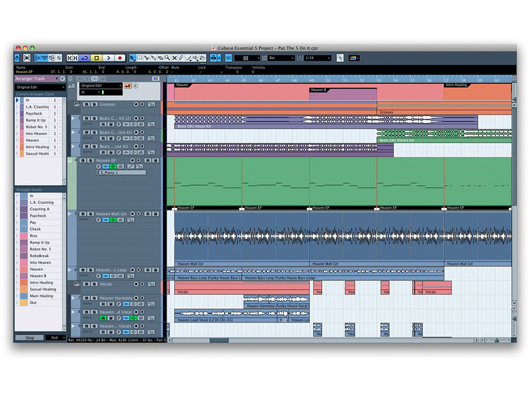Click the Play button in the toolbar
530x398 pixels.
108,58
